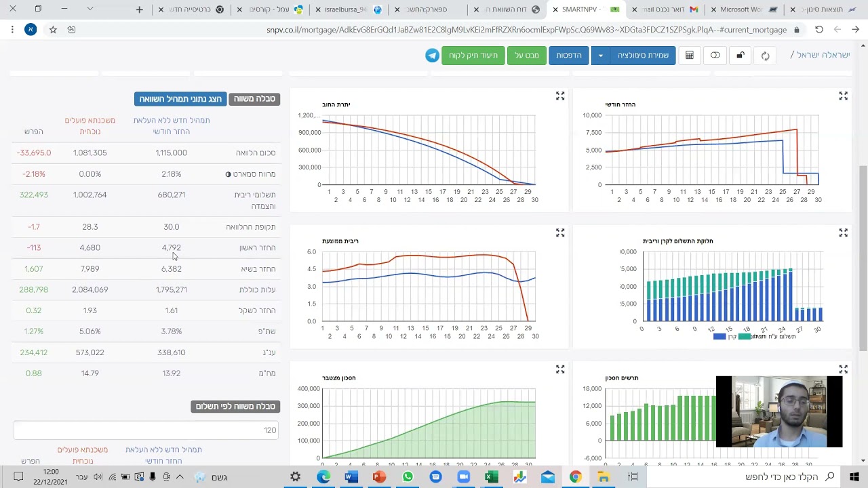This screenshot has height=488, width=868.
Task: Click the unlock padlock icon
Action: click(741, 56)
